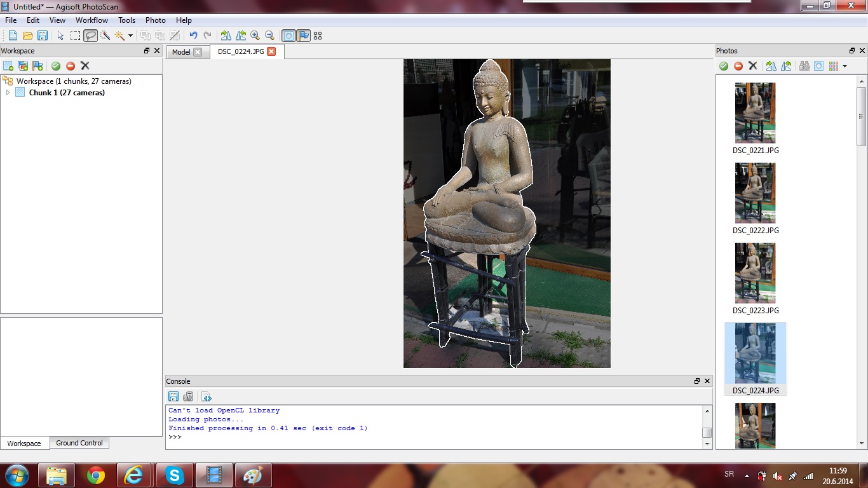This screenshot has width=868, height=488.
Task: Select Workspace (1 chunks, 27 cameras) root
Action: tap(74, 81)
